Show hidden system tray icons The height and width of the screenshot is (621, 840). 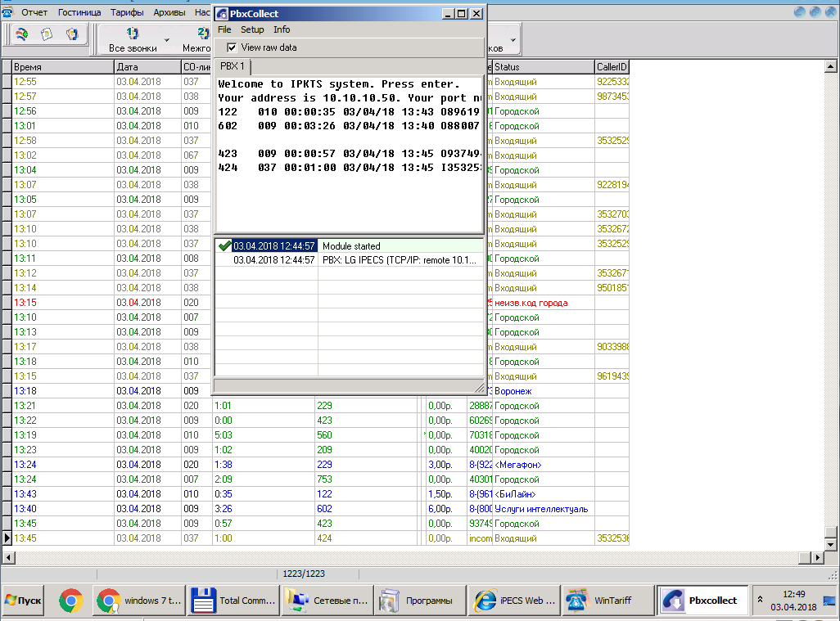[x=761, y=600]
